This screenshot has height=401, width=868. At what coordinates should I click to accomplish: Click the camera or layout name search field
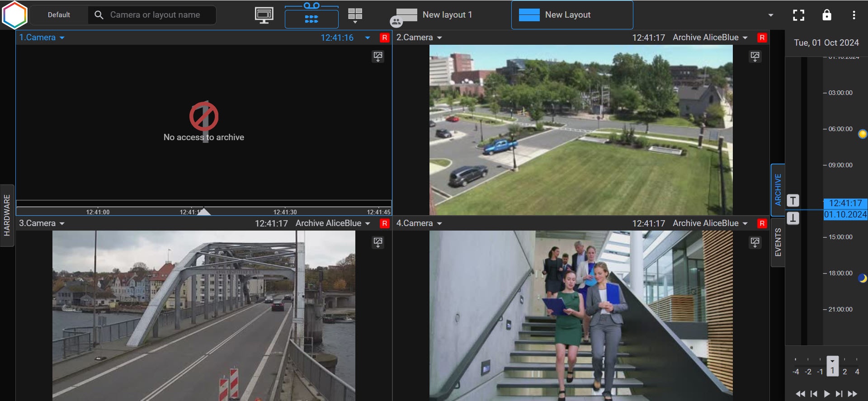pyautogui.click(x=155, y=15)
